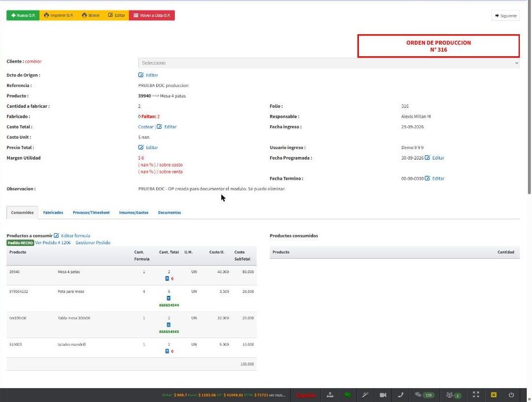The width and height of the screenshot is (532, 402).
Task: Click document icon under Tabla mesa 100x50 quantity
Action: click(168, 325)
